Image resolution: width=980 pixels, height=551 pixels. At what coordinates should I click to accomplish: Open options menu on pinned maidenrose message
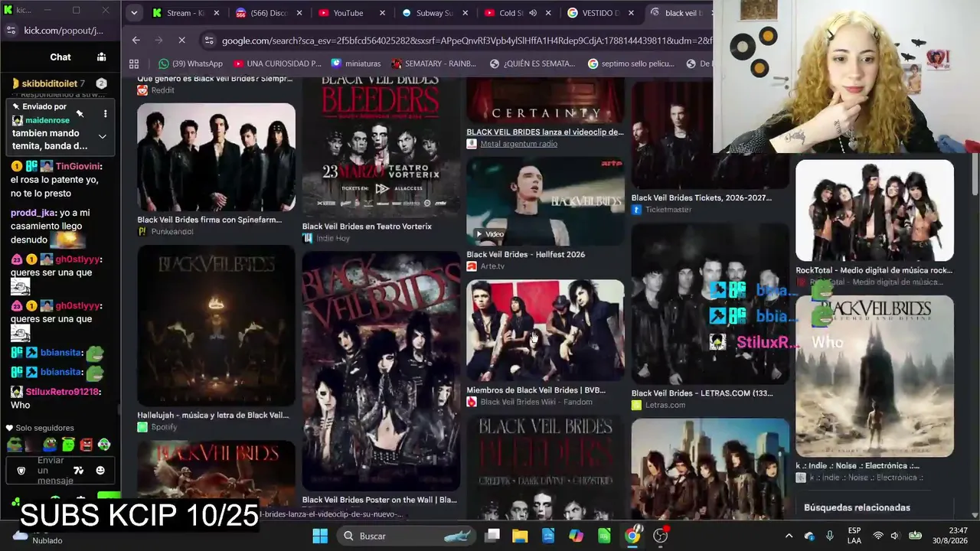[x=105, y=114]
